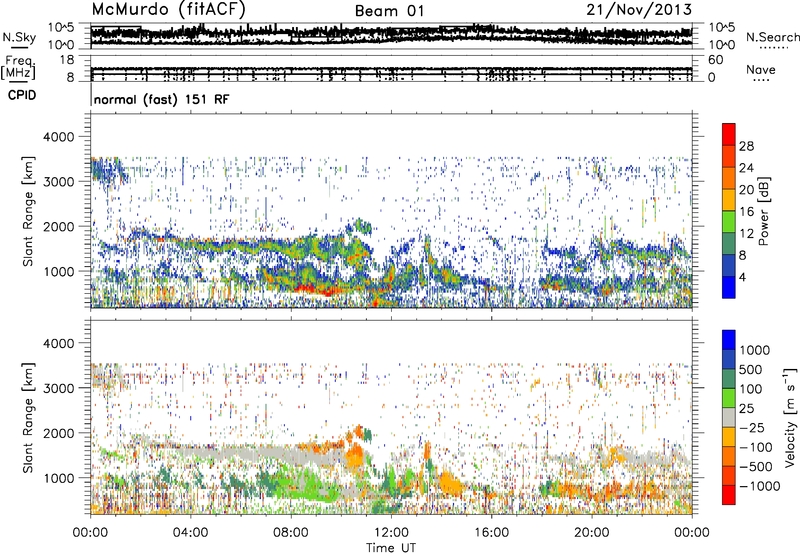Click the velocity plot 'Slant Range [km]' label
This screenshot has width=800, height=554.
click(28, 417)
